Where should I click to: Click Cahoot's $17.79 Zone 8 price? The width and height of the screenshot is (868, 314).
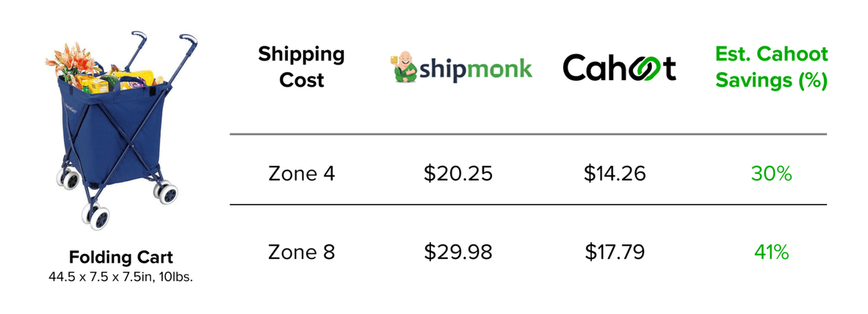(615, 252)
